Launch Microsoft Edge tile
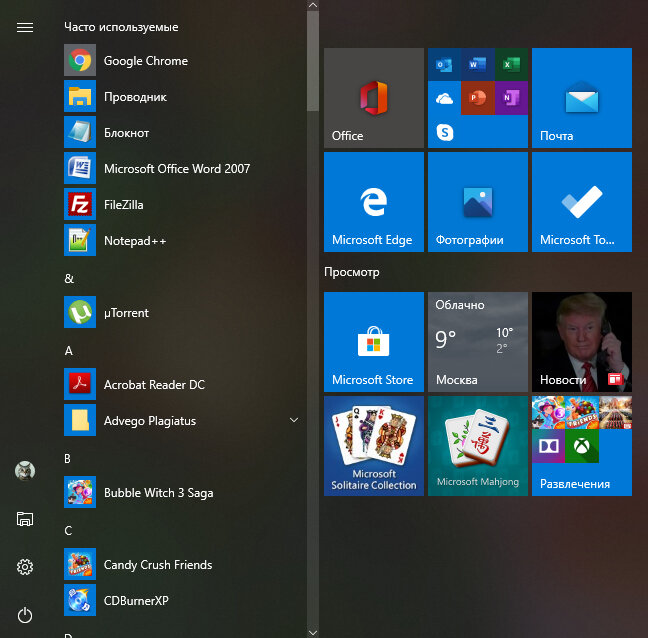Image resolution: width=648 pixels, height=638 pixels. click(374, 202)
